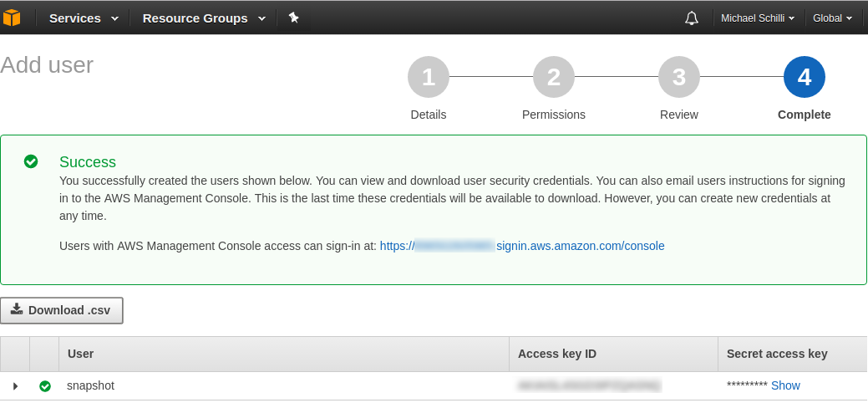Click the pin shortcuts icon
This screenshot has height=403, width=868.
[294, 18]
